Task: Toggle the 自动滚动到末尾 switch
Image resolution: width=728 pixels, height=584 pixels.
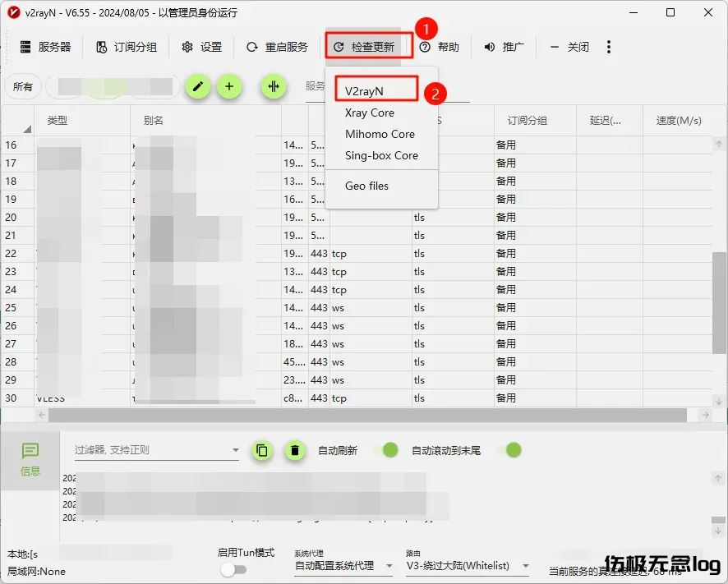Action: [509, 450]
